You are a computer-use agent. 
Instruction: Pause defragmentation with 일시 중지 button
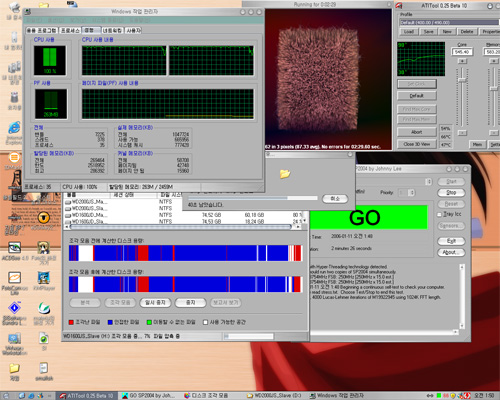pos(155,302)
